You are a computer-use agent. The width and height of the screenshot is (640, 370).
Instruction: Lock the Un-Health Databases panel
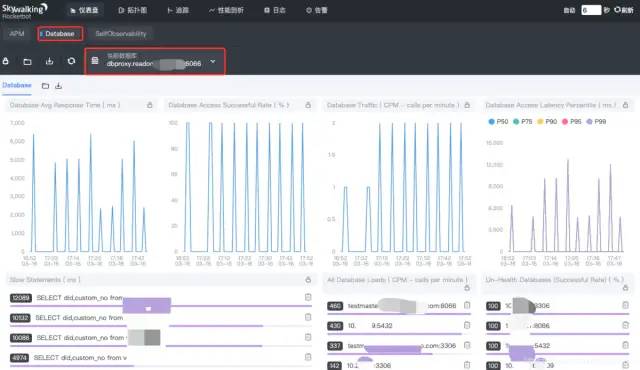coord(625,288)
